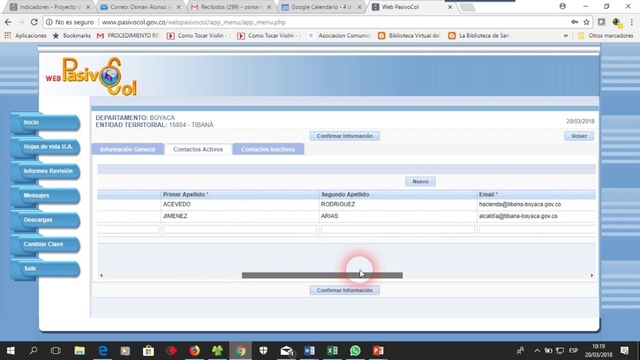This screenshot has width=640, height=360.
Task: Expand hidden bookmarks chevron
Action: click(566, 36)
